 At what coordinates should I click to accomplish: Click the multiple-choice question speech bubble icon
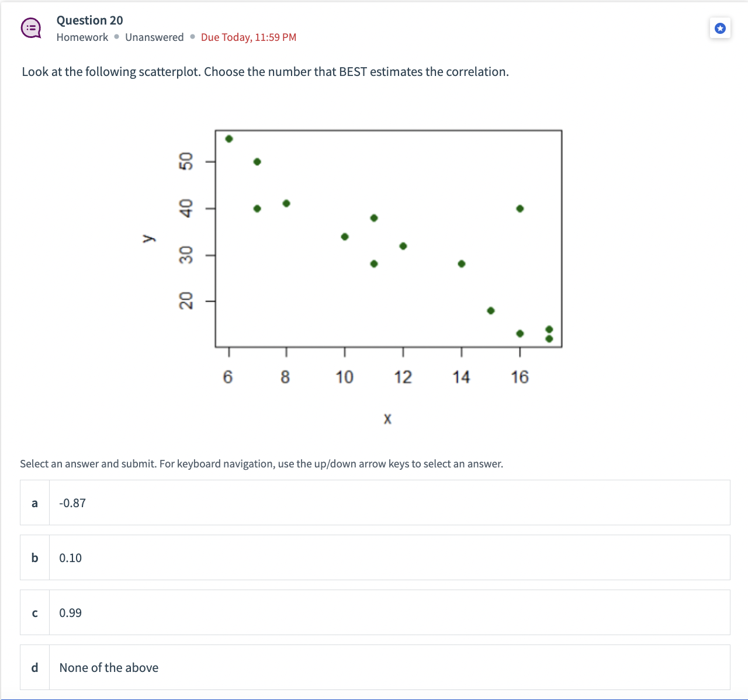click(x=32, y=27)
